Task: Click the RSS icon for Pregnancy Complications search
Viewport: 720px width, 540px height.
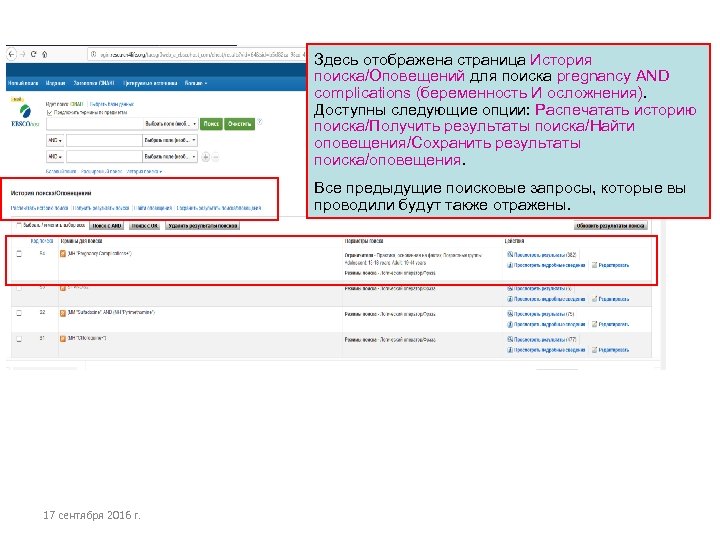Action: (x=63, y=253)
